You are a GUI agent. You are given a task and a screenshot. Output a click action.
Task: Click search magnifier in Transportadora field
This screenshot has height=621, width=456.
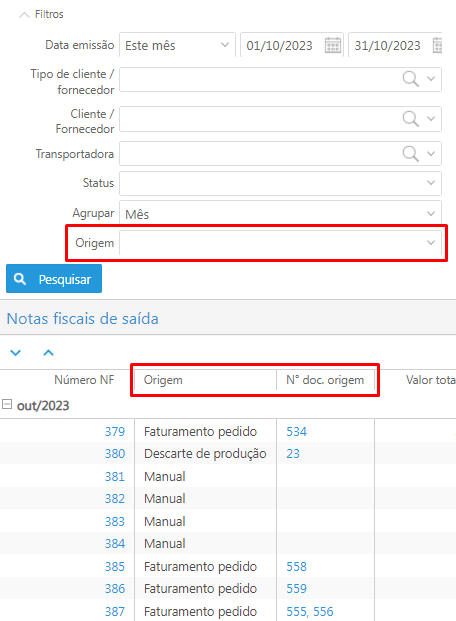click(x=410, y=154)
